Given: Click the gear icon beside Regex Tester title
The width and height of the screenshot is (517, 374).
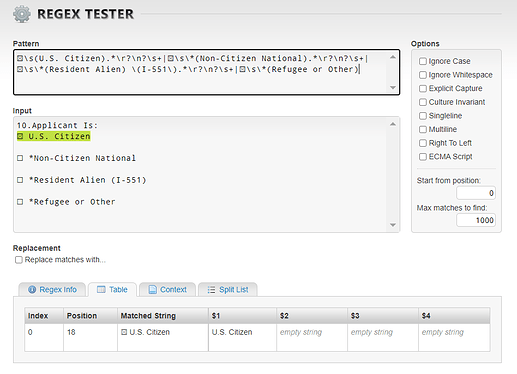Looking at the screenshot, I should point(22,14).
